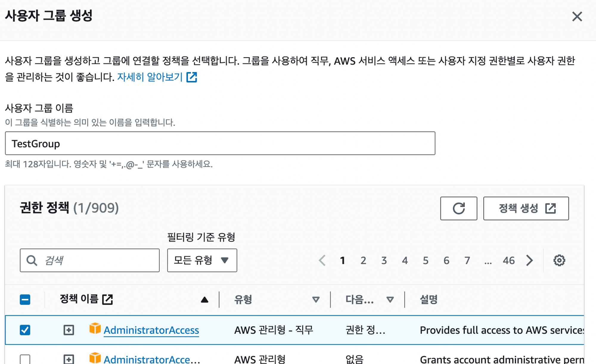Uncheck the AdministratorAccess policy checkbox
Screen dimensions: 596x364
pos(25,330)
